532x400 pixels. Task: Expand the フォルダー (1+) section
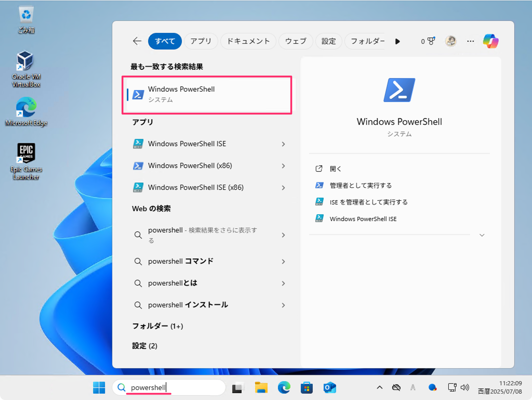[157, 326]
